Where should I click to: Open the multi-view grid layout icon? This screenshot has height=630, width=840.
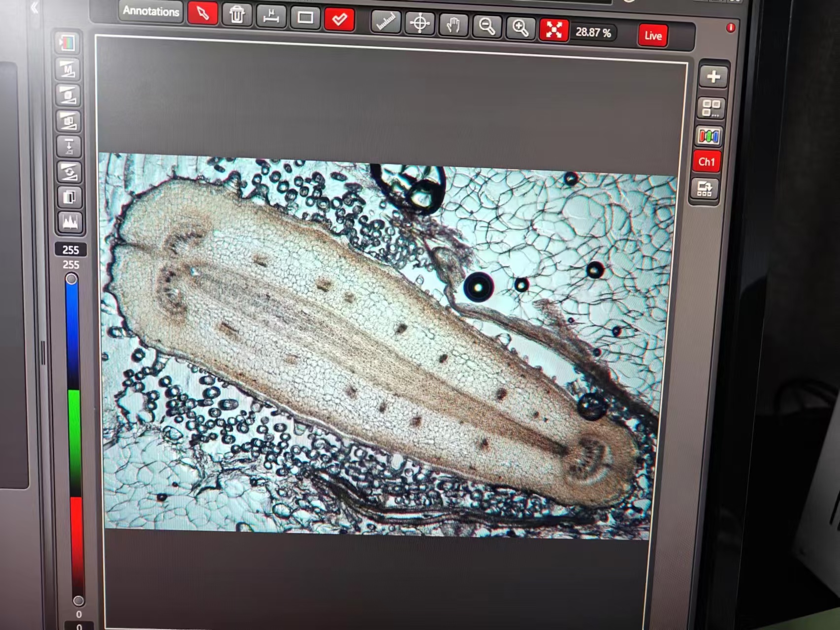tap(711, 108)
